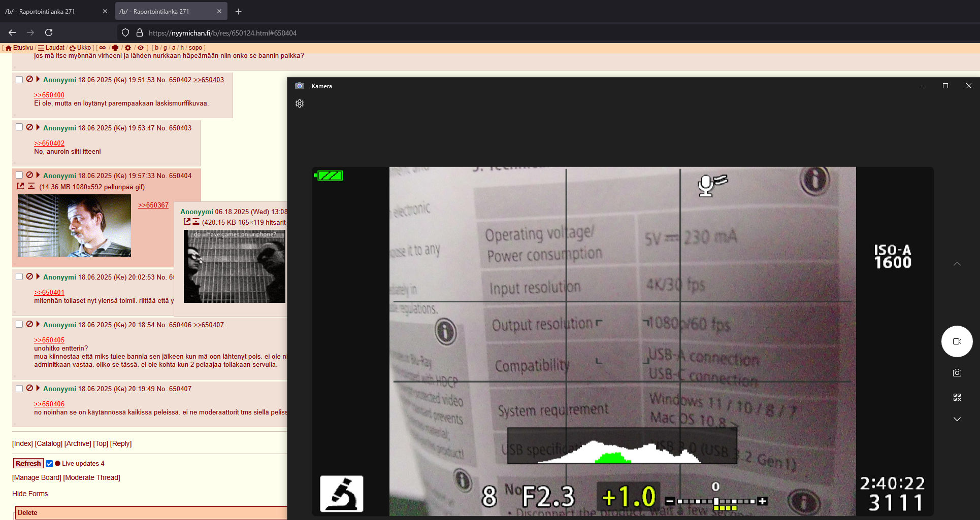The height and width of the screenshot is (520, 980).
Task: Switch Kamera to video mode
Action: (957, 341)
